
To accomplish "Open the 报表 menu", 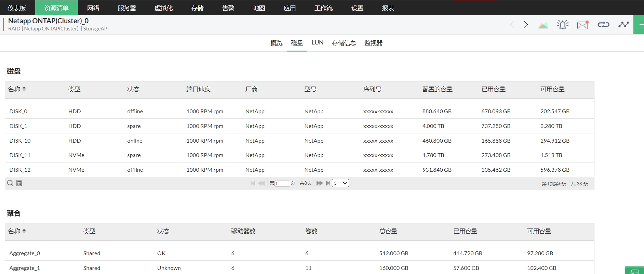I will coord(388,8).
